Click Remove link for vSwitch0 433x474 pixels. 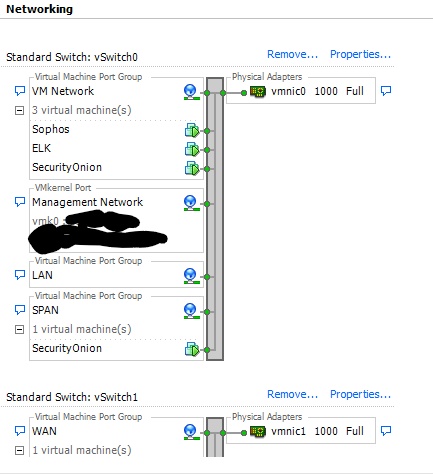click(292, 54)
